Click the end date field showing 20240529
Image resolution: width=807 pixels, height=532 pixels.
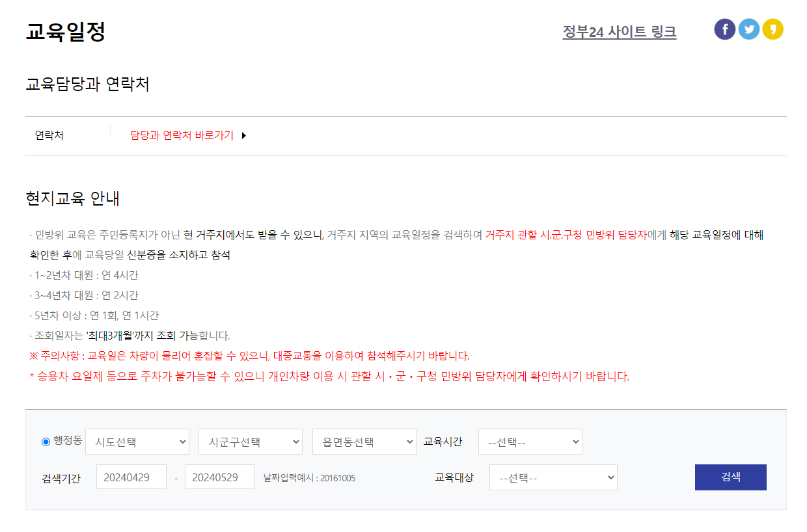click(x=220, y=477)
